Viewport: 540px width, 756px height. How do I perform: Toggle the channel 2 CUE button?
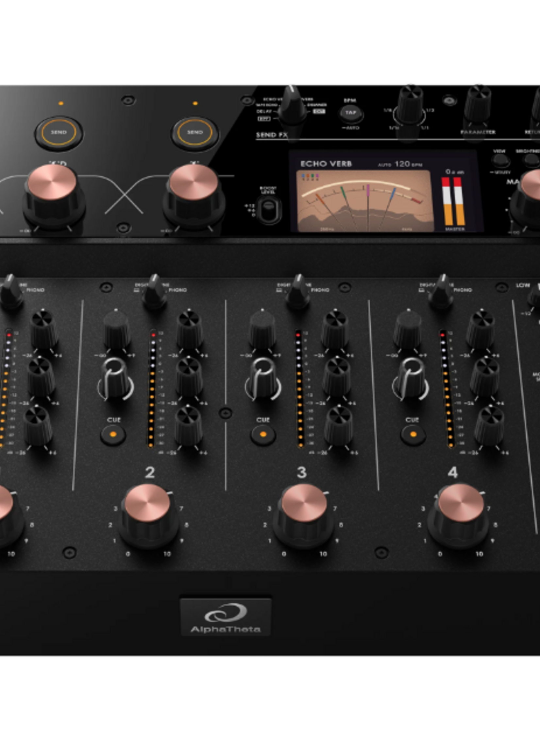click(x=113, y=434)
